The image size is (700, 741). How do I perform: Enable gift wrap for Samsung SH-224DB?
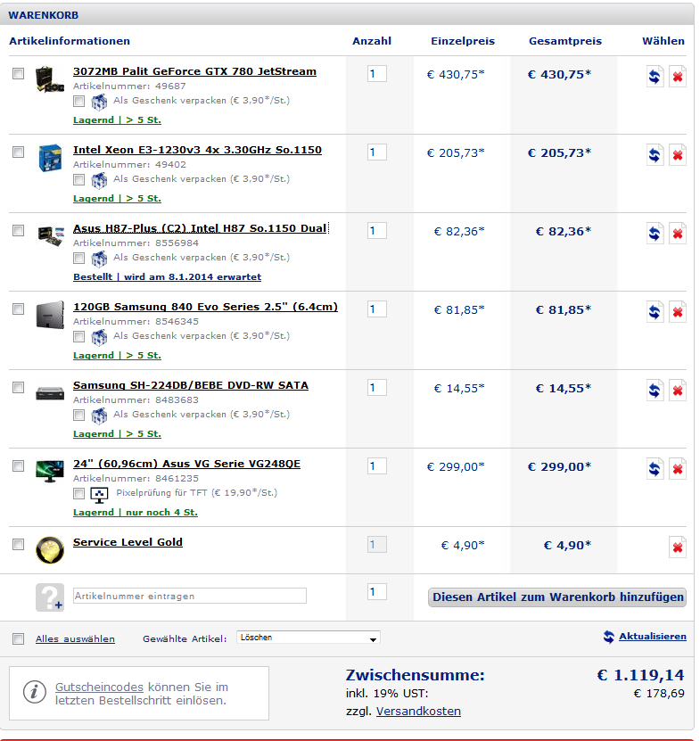[x=78, y=415]
